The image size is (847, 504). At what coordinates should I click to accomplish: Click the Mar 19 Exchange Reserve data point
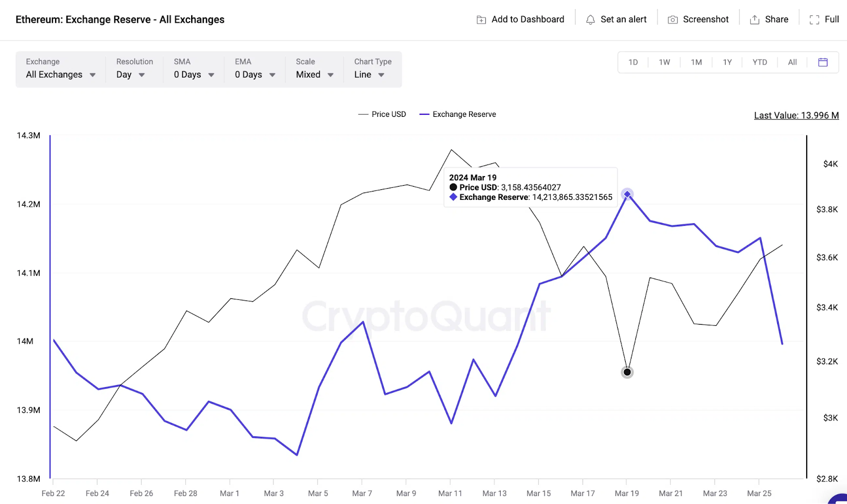(x=627, y=194)
